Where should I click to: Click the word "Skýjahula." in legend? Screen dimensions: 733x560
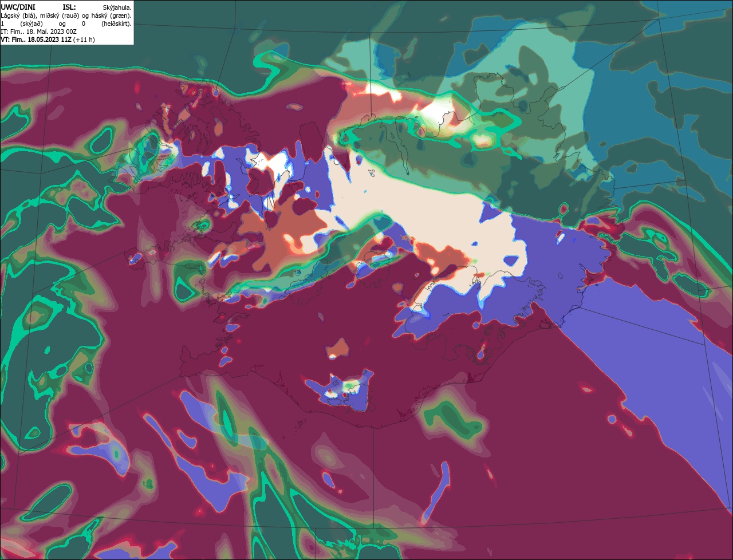(x=117, y=8)
